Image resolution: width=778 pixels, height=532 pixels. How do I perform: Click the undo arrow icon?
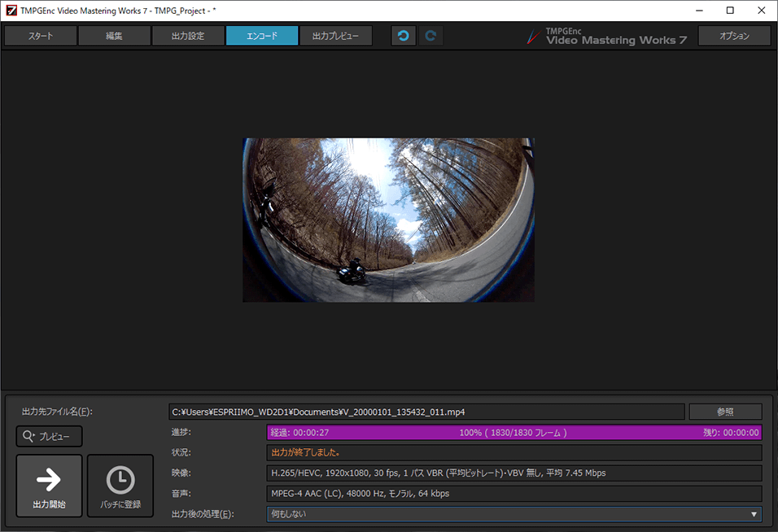point(404,36)
